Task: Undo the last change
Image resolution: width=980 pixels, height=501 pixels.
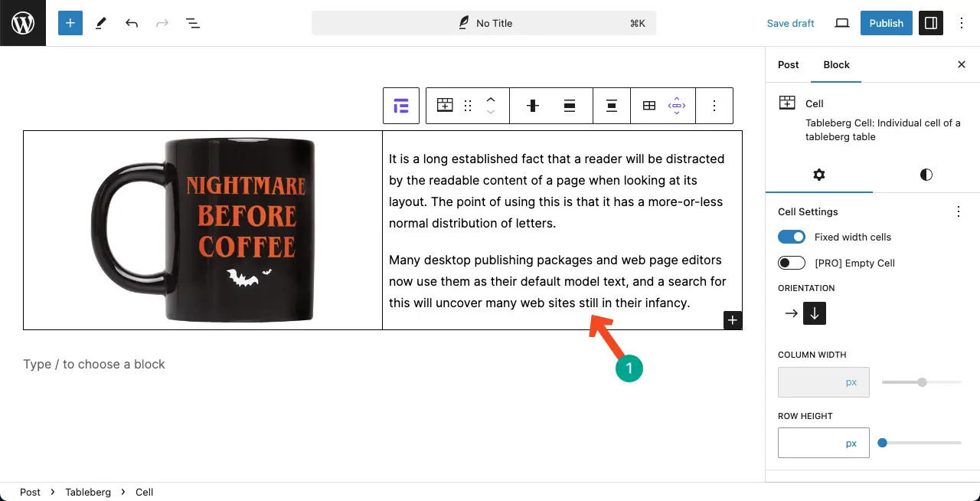Action: point(132,23)
